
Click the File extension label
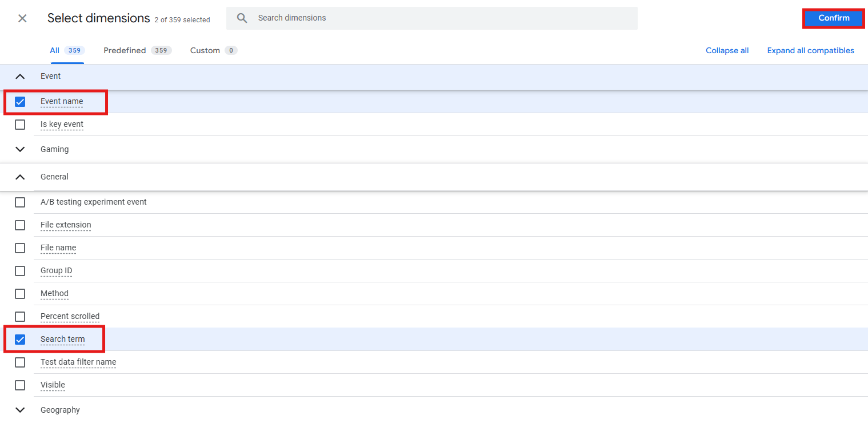(66, 225)
